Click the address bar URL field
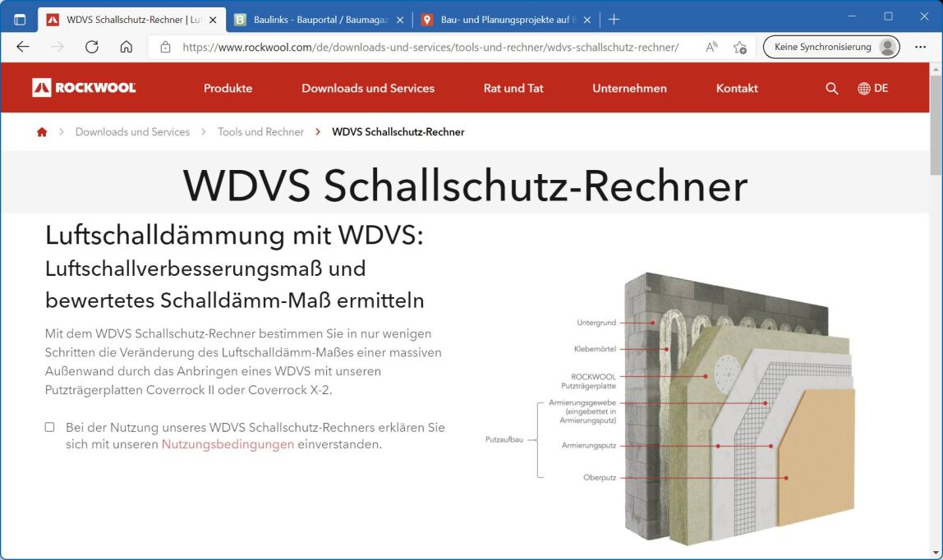The image size is (943, 560). [430, 47]
